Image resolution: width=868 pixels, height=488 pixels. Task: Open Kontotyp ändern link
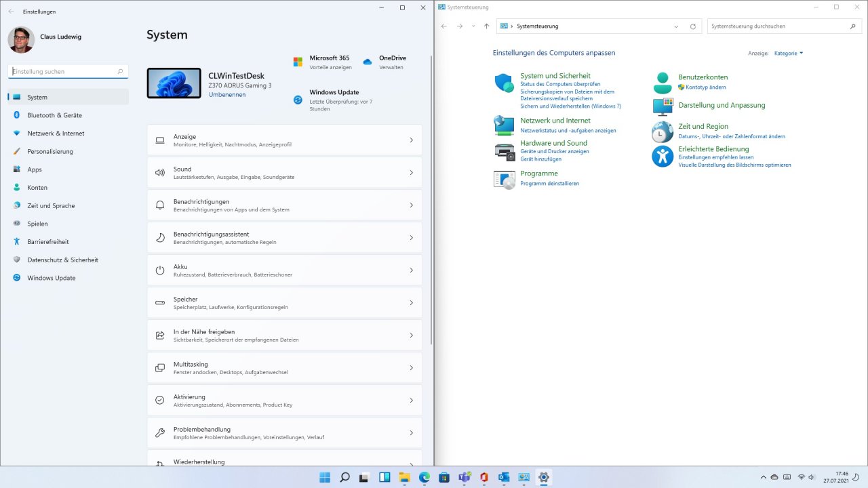click(x=706, y=87)
